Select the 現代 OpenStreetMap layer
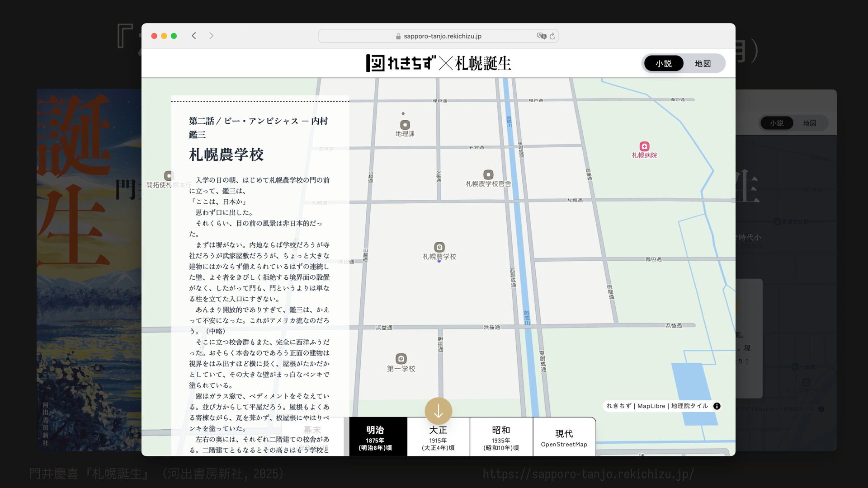 pyautogui.click(x=564, y=437)
